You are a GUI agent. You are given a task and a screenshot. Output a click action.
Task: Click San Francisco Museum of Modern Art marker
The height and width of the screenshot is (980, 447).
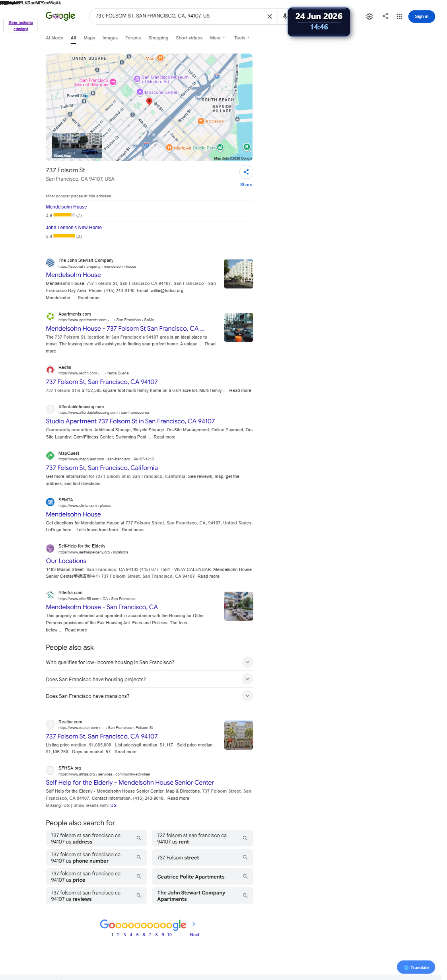coord(137,79)
